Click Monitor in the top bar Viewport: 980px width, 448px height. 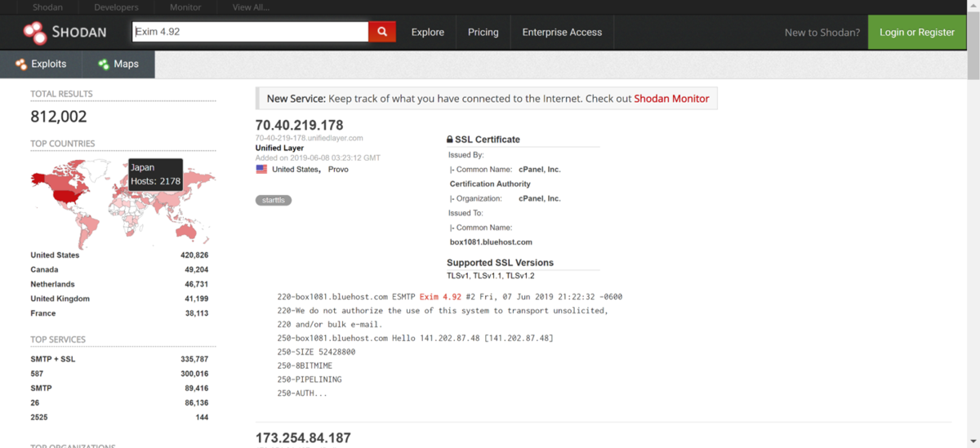[x=185, y=7]
